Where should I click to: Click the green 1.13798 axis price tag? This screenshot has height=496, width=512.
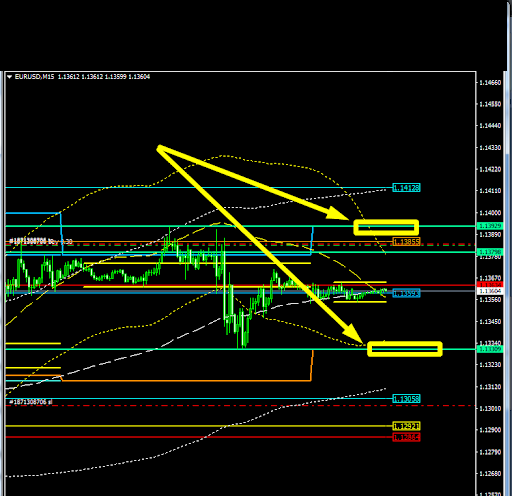(490, 252)
